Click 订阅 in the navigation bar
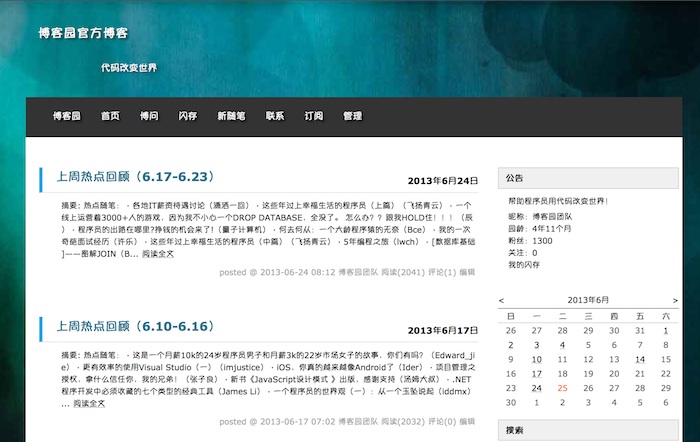The height and width of the screenshot is (442, 700). point(314,116)
